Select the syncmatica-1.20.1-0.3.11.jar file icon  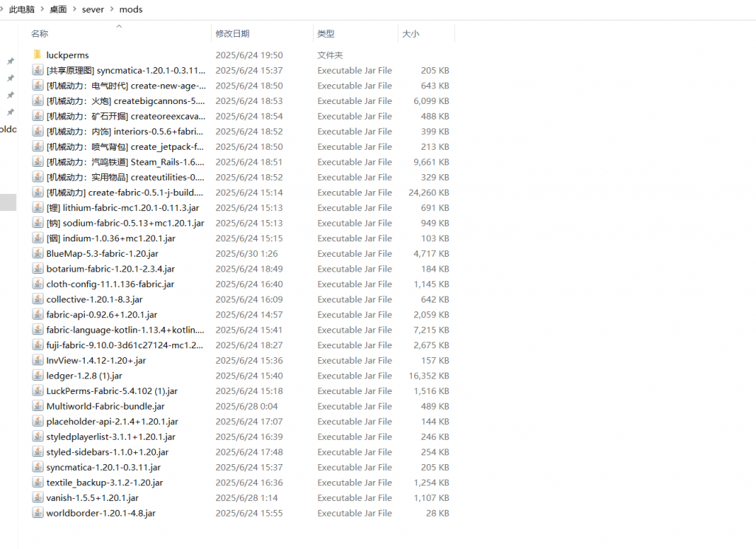click(x=38, y=467)
